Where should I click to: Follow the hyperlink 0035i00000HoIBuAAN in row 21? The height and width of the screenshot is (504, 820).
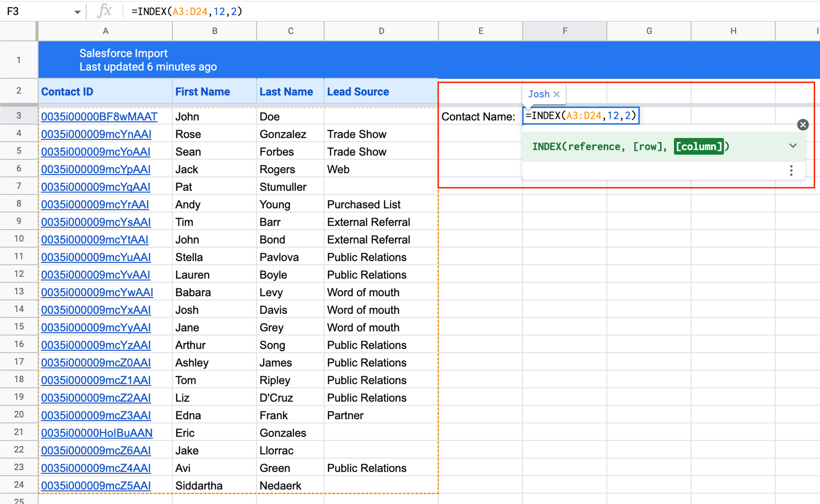97,433
